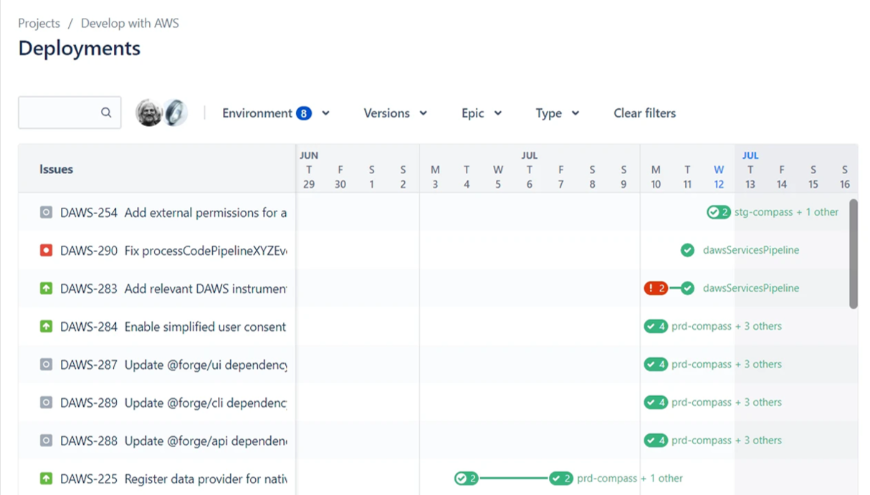
Task: Open the Environment filter dropdown
Action: pyautogui.click(x=275, y=113)
